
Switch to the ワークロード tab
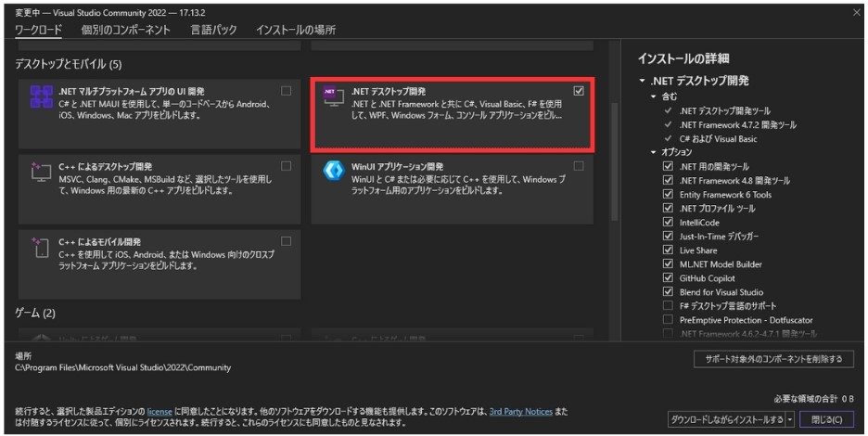pos(38,30)
